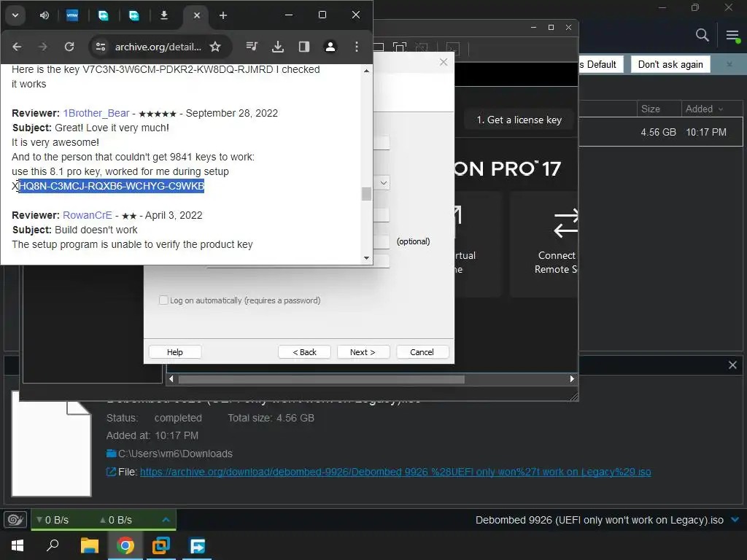
Task: Select Get a license key option
Action: coord(519,120)
